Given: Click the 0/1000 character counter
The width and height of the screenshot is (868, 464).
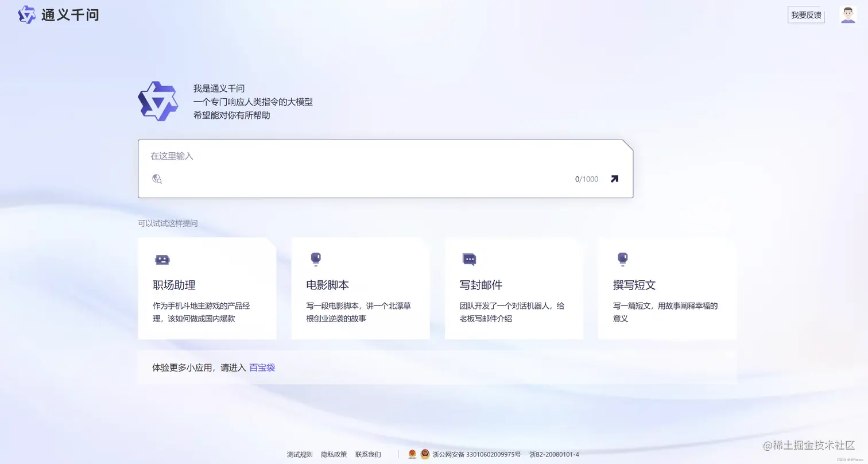Looking at the screenshot, I should coord(587,179).
